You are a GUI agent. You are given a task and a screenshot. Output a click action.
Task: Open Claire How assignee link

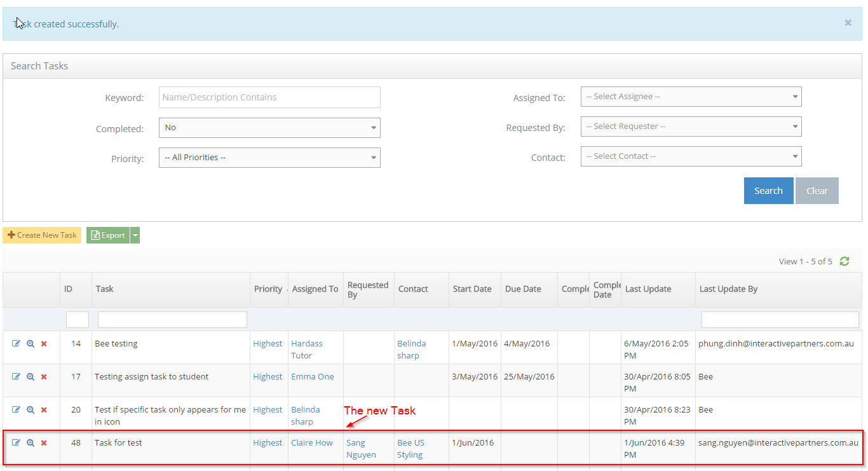(x=311, y=443)
